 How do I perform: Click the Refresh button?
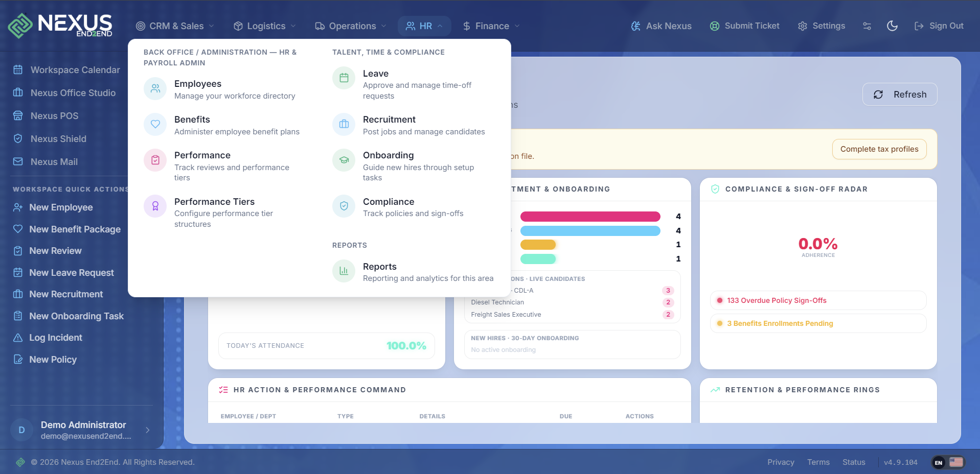[900, 94]
